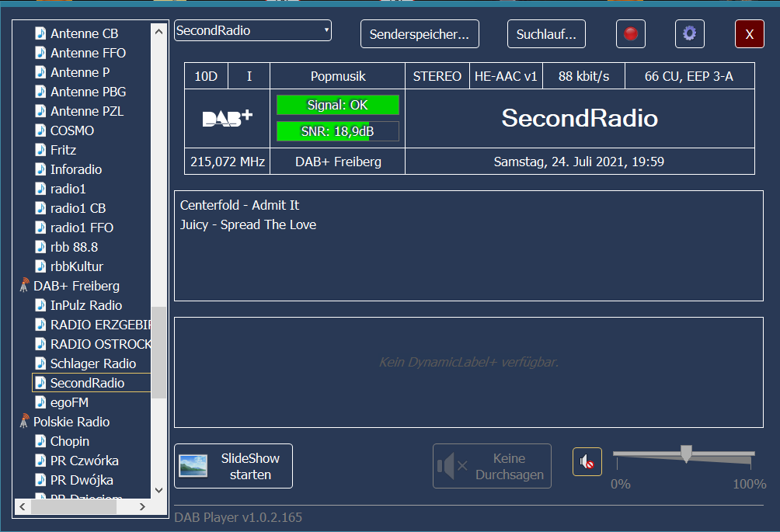Click the DAB+ logo in info panel
780x532 pixels.
(x=227, y=119)
